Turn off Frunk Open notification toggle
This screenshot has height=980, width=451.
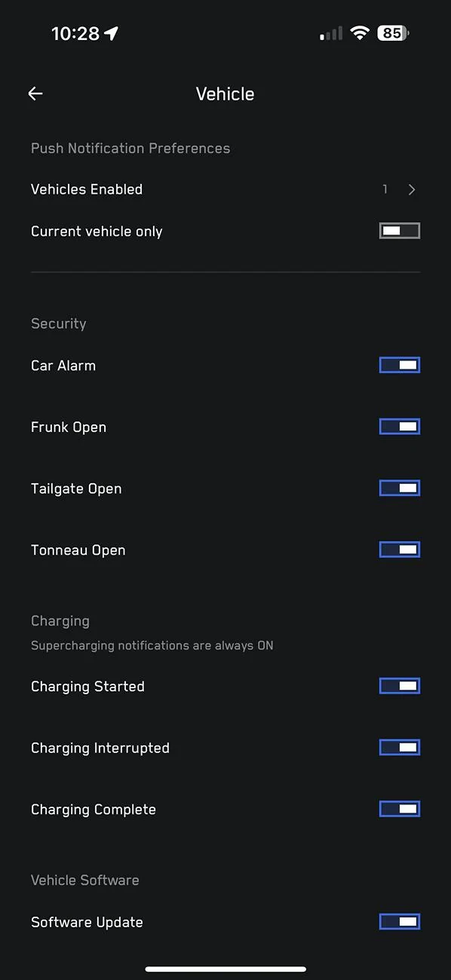400,427
